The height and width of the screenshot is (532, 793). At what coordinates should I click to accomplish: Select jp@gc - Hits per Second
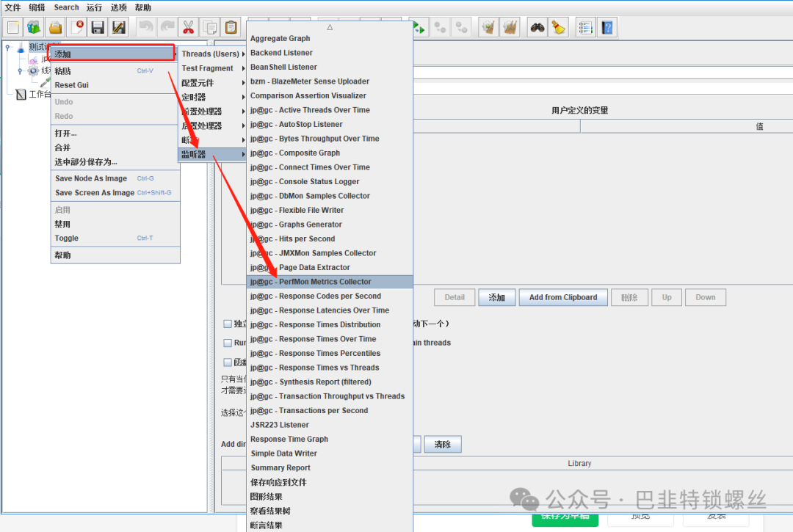point(330,238)
